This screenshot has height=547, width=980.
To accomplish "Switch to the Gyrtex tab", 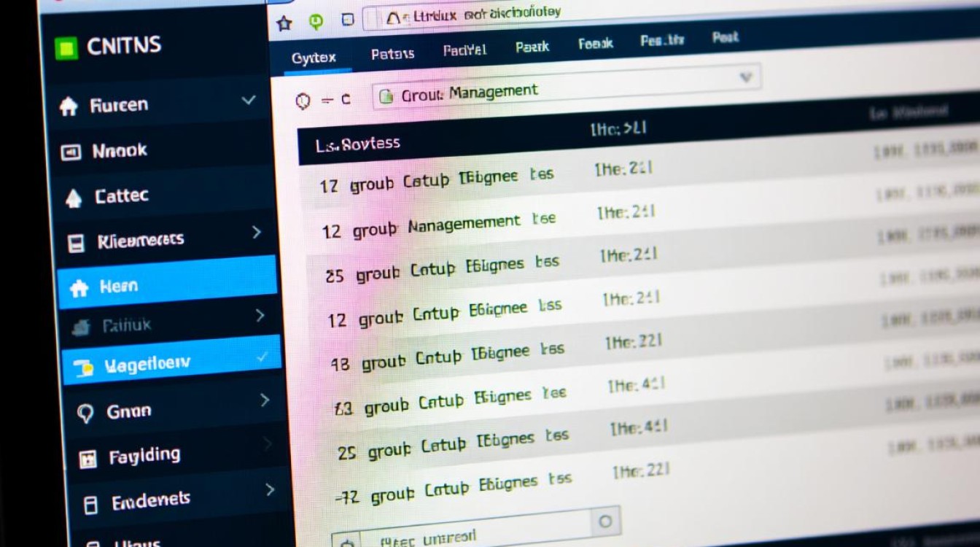I will point(312,58).
